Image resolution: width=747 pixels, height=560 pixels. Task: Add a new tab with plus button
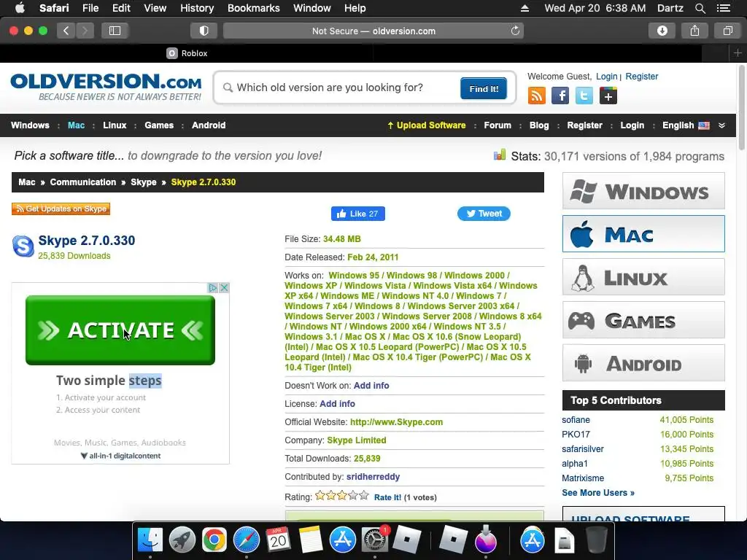pyautogui.click(x=738, y=52)
